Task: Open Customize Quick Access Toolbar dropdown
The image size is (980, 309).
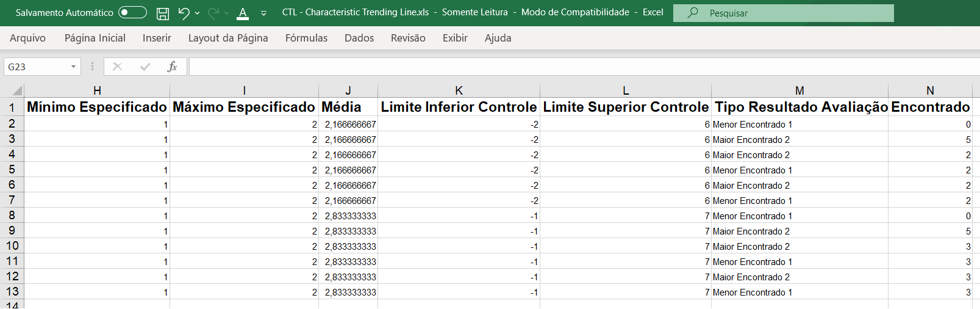Action: [263, 13]
